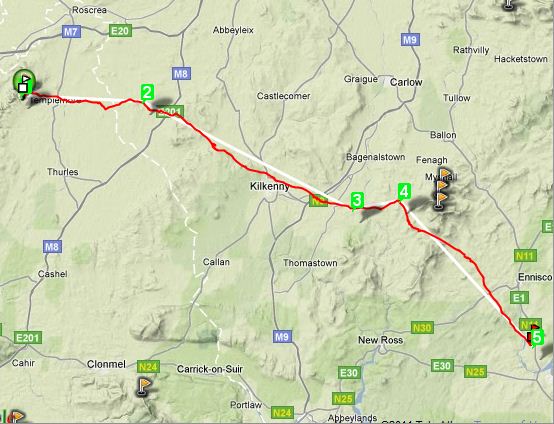Click the M7 motorway shield
Screen dimensions: 554x424
click(71, 32)
